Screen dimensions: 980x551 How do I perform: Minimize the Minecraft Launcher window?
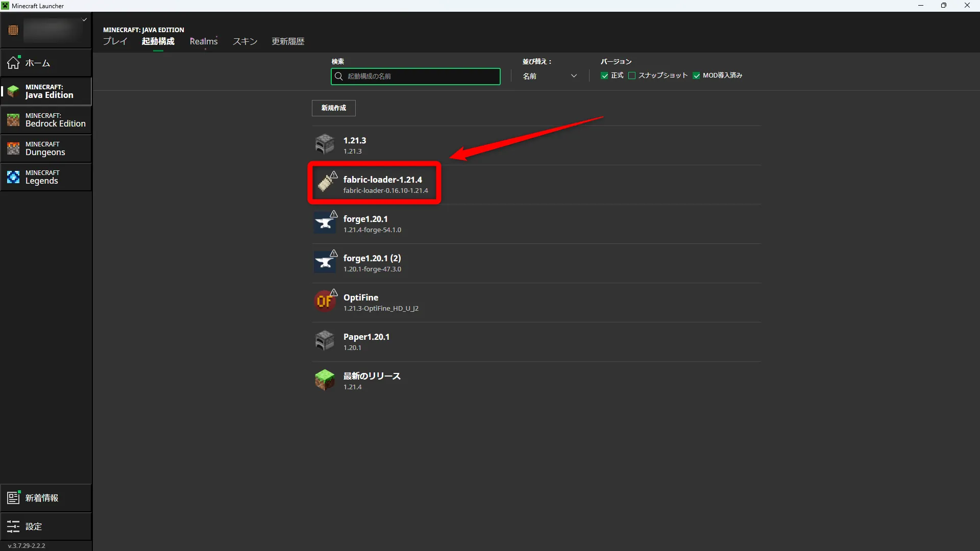pyautogui.click(x=921, y=6)
